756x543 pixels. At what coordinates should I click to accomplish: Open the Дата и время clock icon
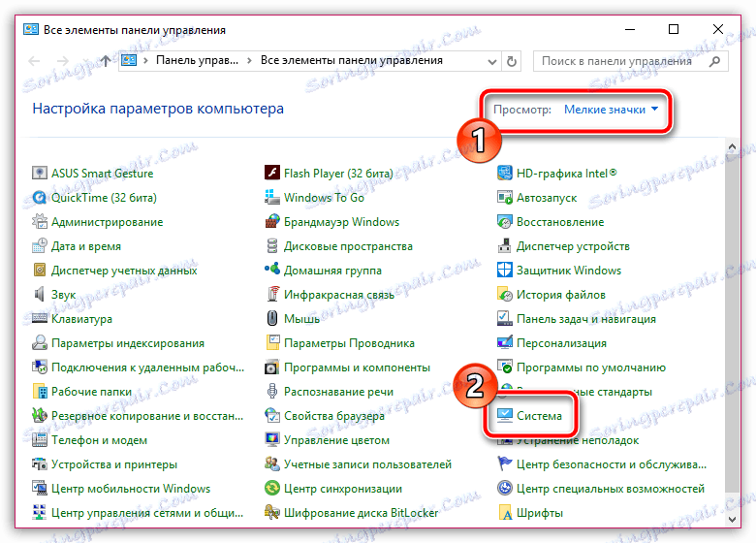point(39,246)
